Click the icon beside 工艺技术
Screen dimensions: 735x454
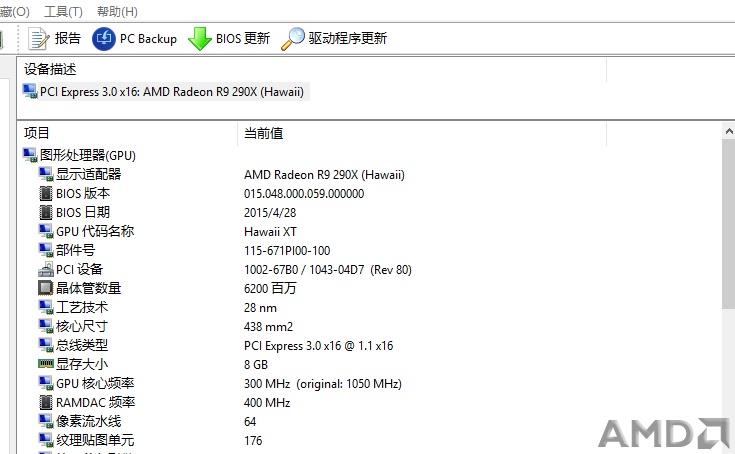(x=46, y=307)
